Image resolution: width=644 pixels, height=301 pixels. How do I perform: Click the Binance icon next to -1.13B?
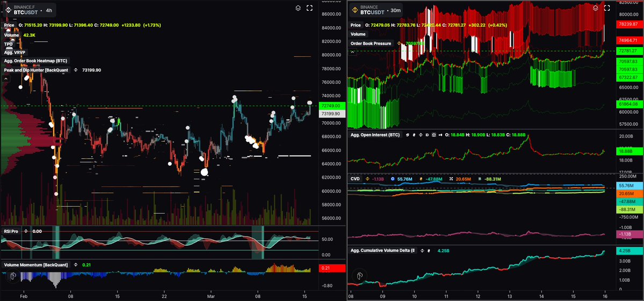click(367, 179)
